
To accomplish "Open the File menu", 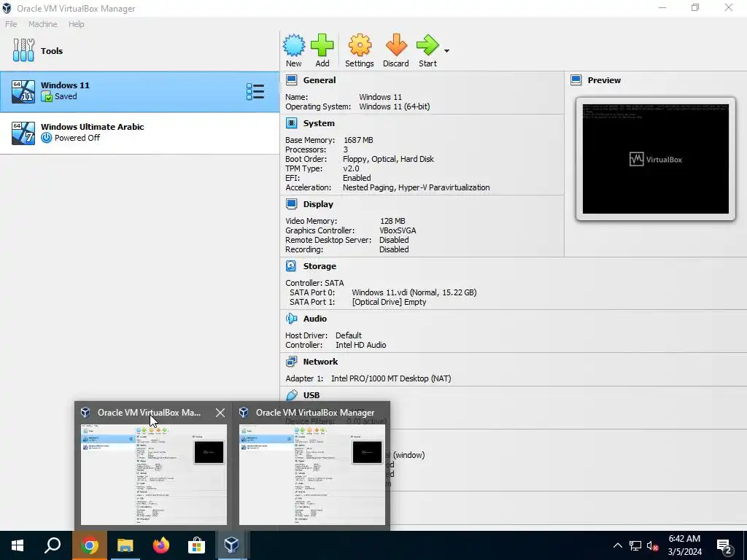I will [x=11, y=24].
